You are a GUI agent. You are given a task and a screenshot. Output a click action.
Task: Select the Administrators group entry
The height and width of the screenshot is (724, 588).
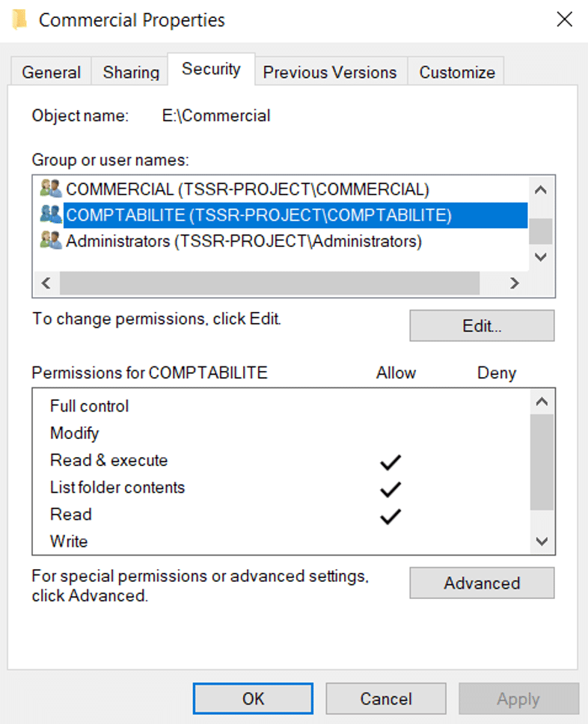tap(244, 242)
